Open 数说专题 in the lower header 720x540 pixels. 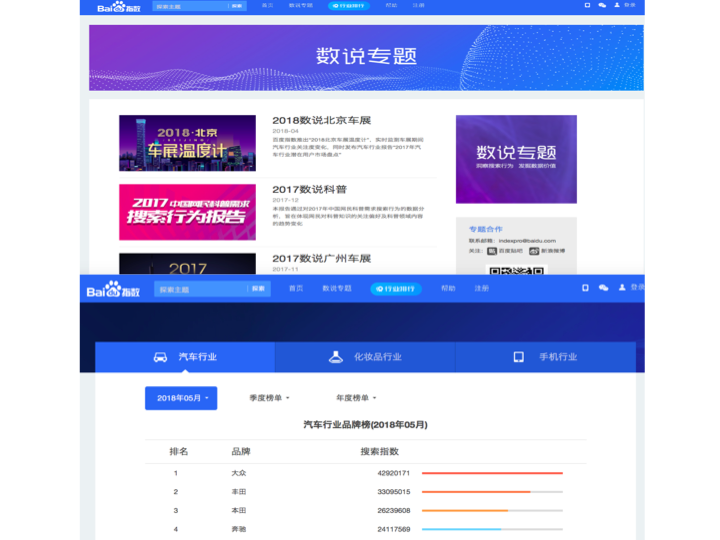coord(337,288)
